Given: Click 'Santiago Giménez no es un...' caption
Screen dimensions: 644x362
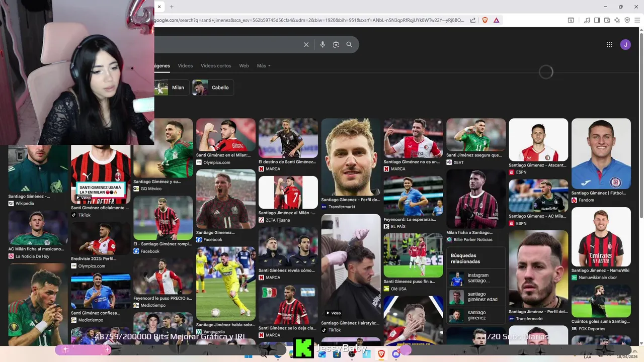Looking at the screenshot, I should (x=412, y=162).
